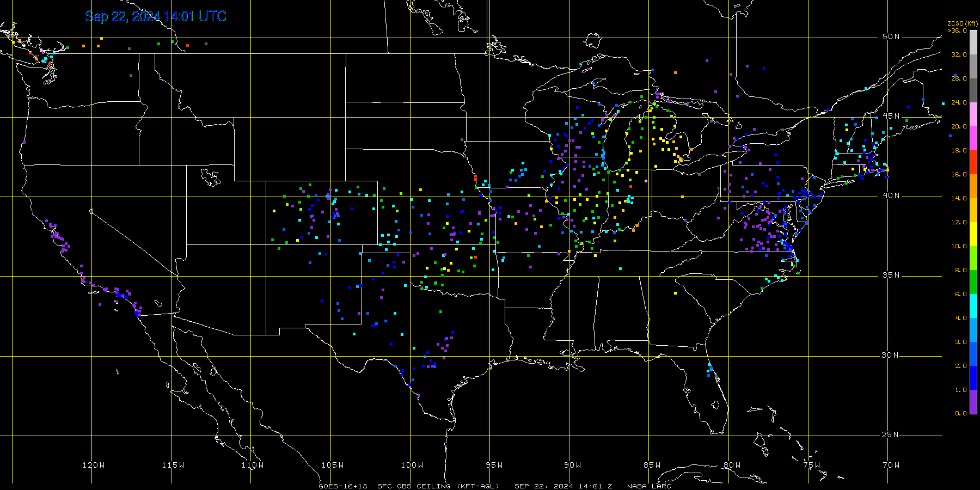Pick the medium blue swatch between 3.0 and 2.0
Image resolution: width=980 pixels, height=490 pixels.
point(973,354)
